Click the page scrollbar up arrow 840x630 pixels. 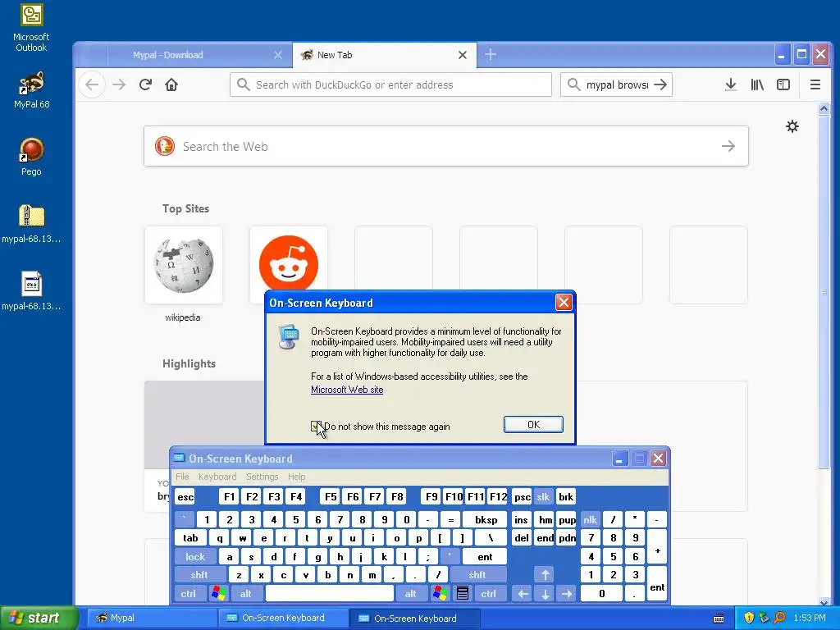(824, 109)
